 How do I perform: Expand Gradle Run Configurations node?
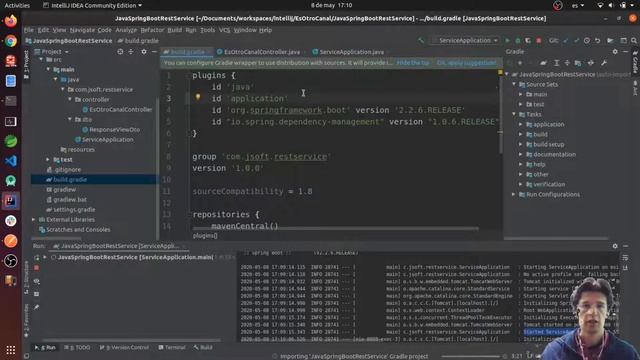[x=514, y=195]
